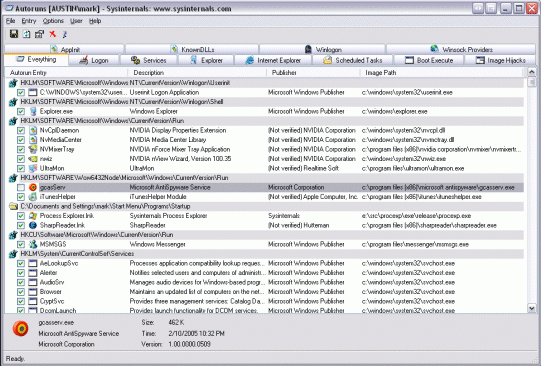Switch to the Boot Execute tab

tap(429, 60)
